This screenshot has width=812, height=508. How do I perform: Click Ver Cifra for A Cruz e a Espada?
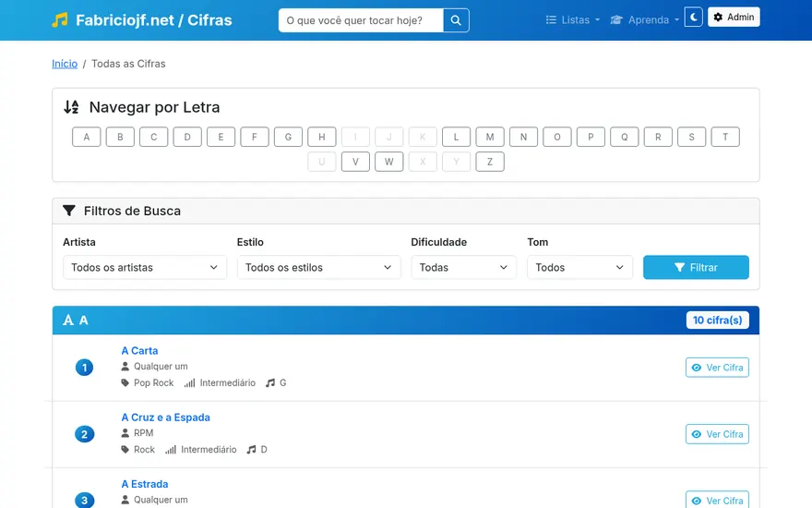(x=717, y=434)
